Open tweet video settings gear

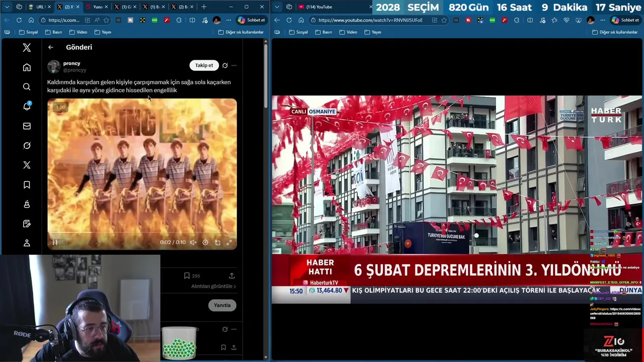(x=205, y=242)
